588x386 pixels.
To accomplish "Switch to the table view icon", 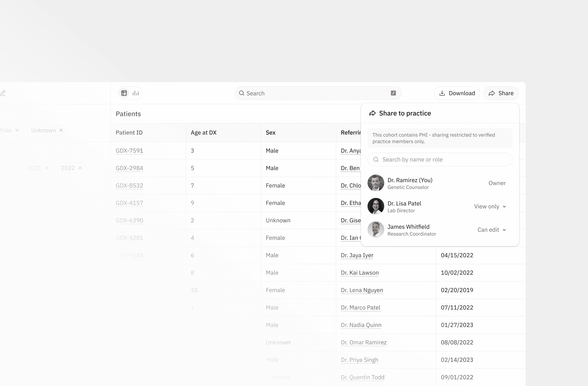I will (x=124, y=93).
